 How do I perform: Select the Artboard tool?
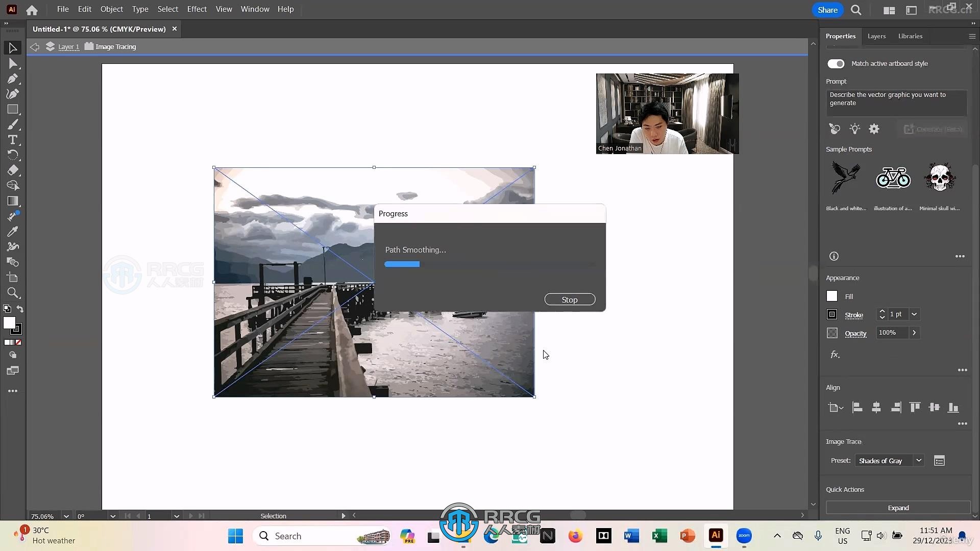pyautogui.click(x=13, y=278)
